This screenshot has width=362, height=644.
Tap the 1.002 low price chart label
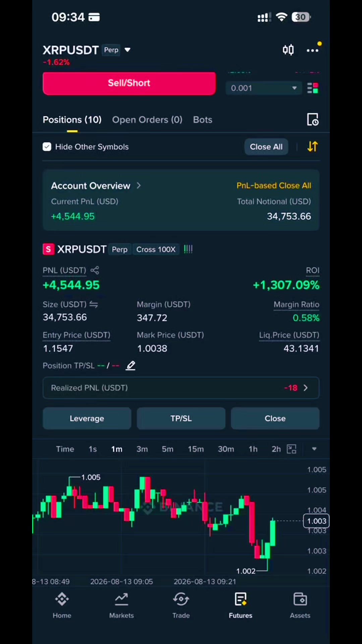(246, 571)
